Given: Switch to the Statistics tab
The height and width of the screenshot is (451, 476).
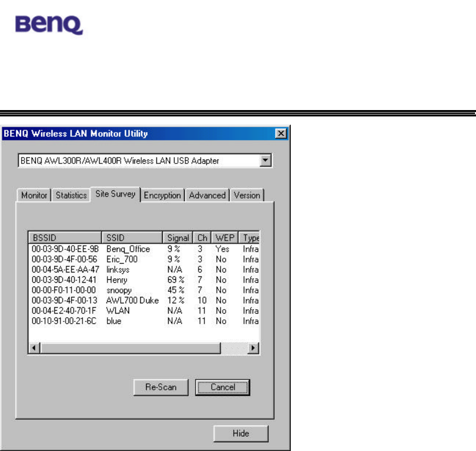Looking at the screenshot, I should tap(71, 195).
